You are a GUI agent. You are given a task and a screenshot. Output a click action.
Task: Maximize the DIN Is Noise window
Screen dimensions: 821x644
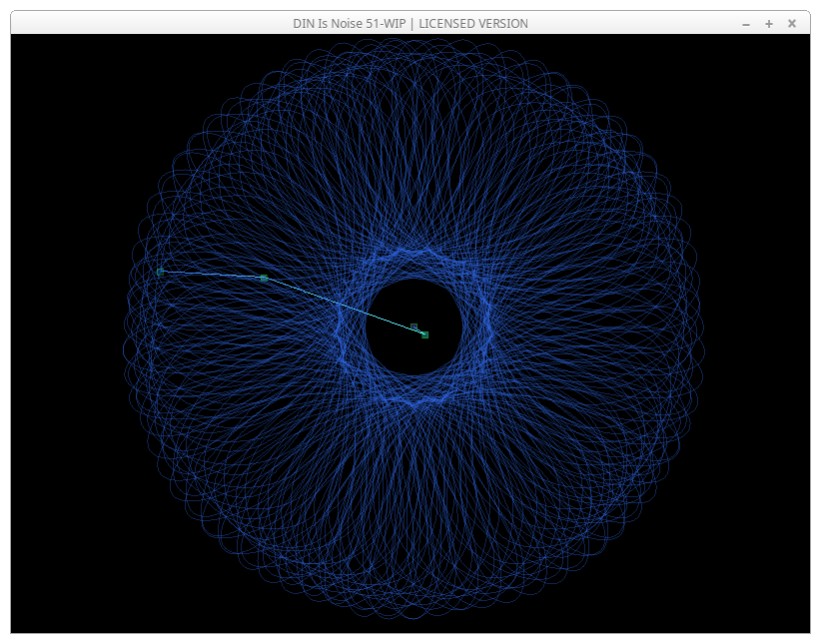click(x=768, y=24)
